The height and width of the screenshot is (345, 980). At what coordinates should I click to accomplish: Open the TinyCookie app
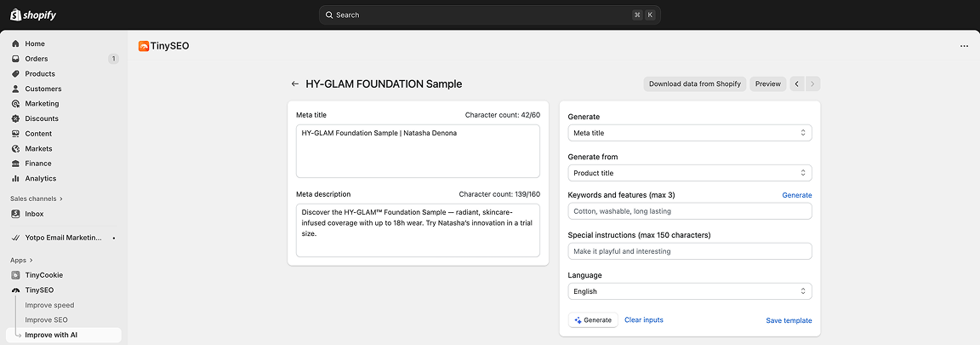pyautogui.click(x=43, y=275)
